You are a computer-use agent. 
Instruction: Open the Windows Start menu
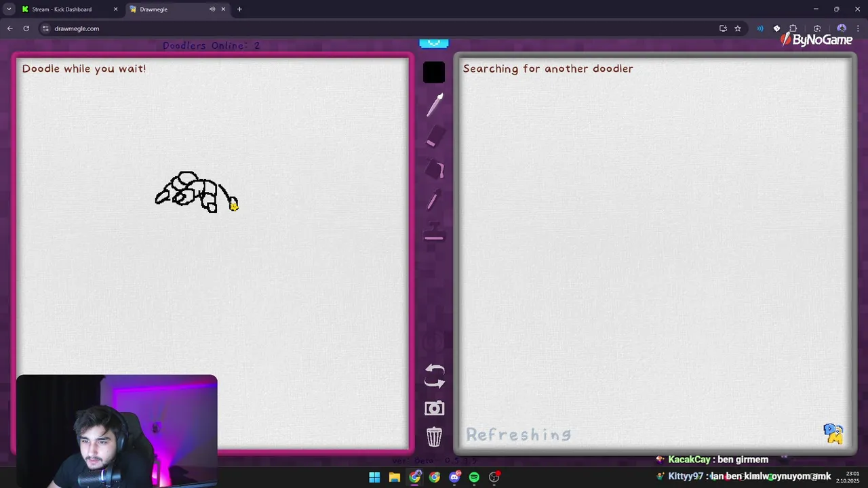click(x=374, y=477)
